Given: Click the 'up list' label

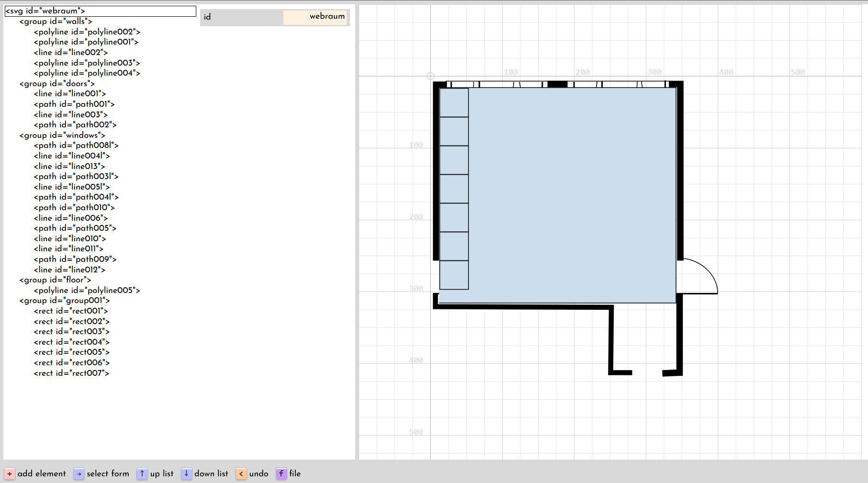Looking at the screenshot, I should 162,473.
